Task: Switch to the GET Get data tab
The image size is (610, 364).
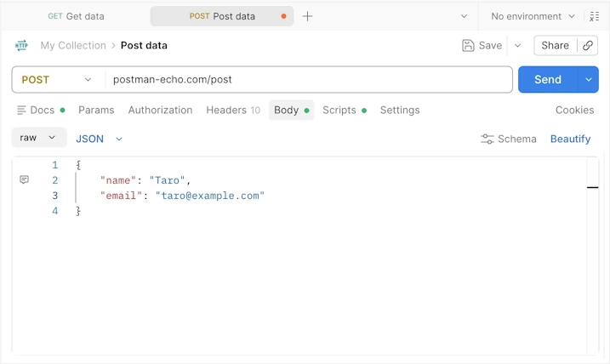Action: [76, 16]
